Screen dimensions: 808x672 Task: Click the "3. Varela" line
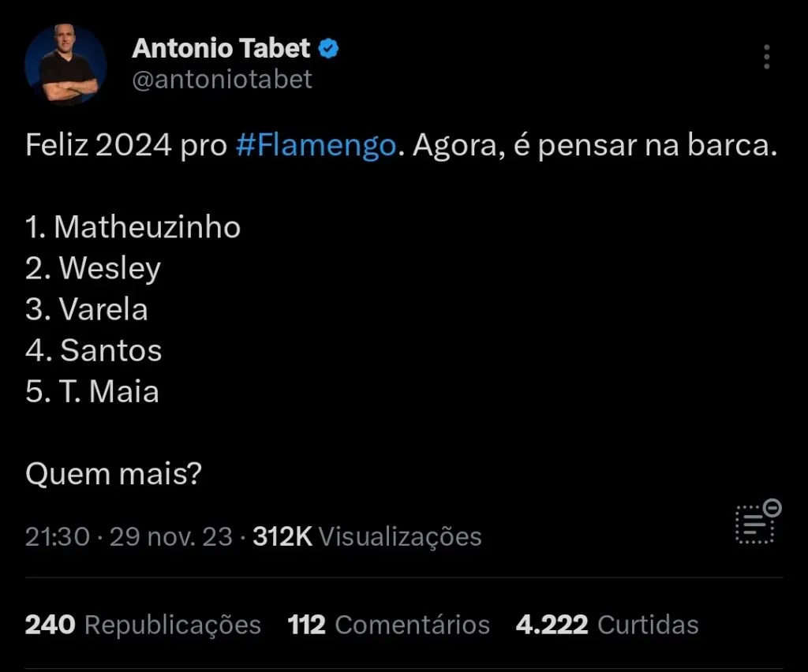click(87, 309)
